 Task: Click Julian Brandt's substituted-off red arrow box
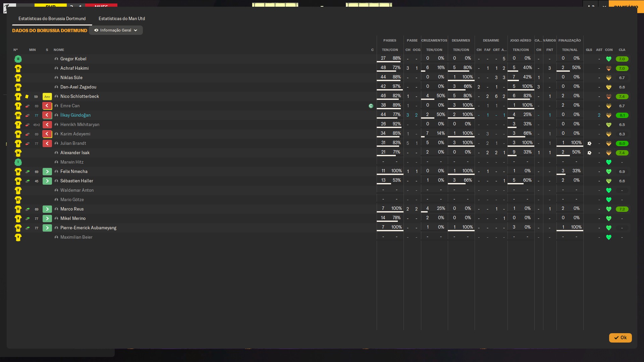[x=47, y=143]
